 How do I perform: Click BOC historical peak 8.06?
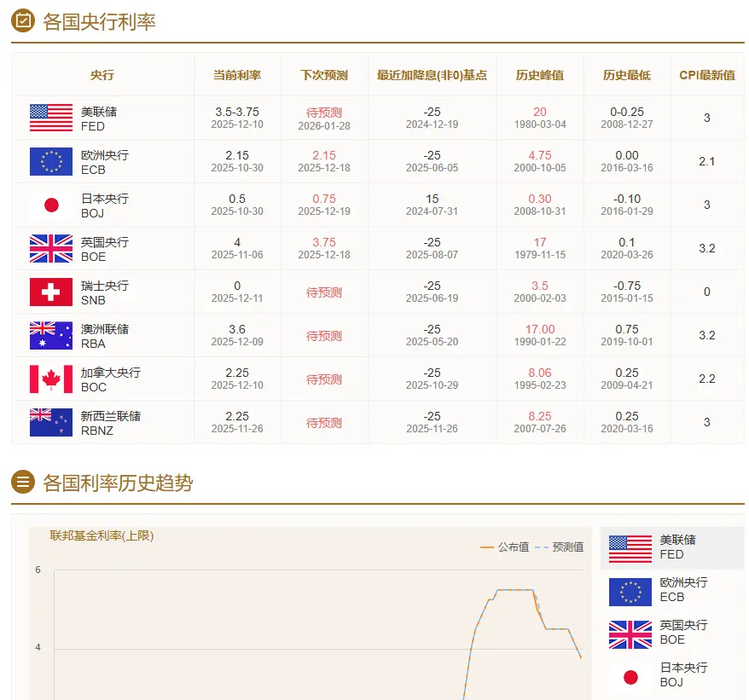540,373
